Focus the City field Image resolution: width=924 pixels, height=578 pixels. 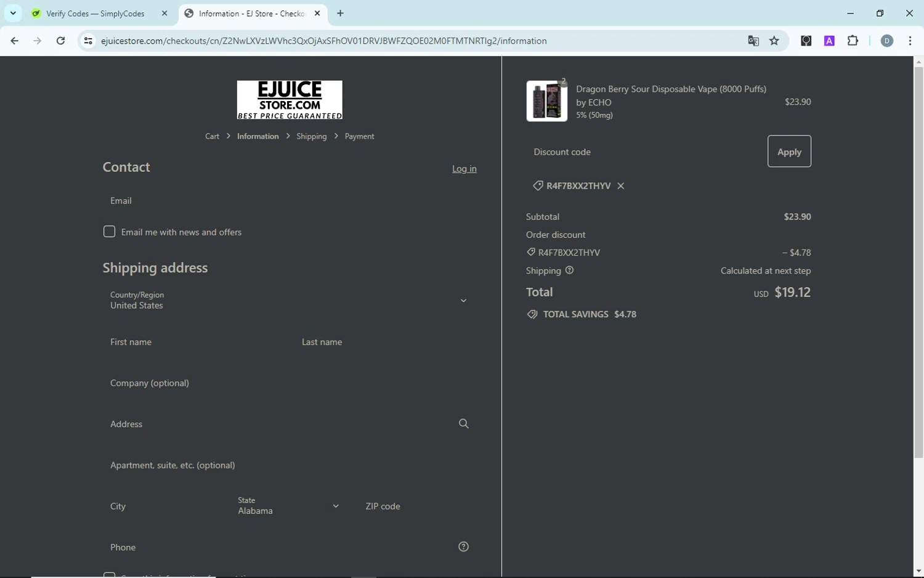pyautogui.click(x=163, y=506)
